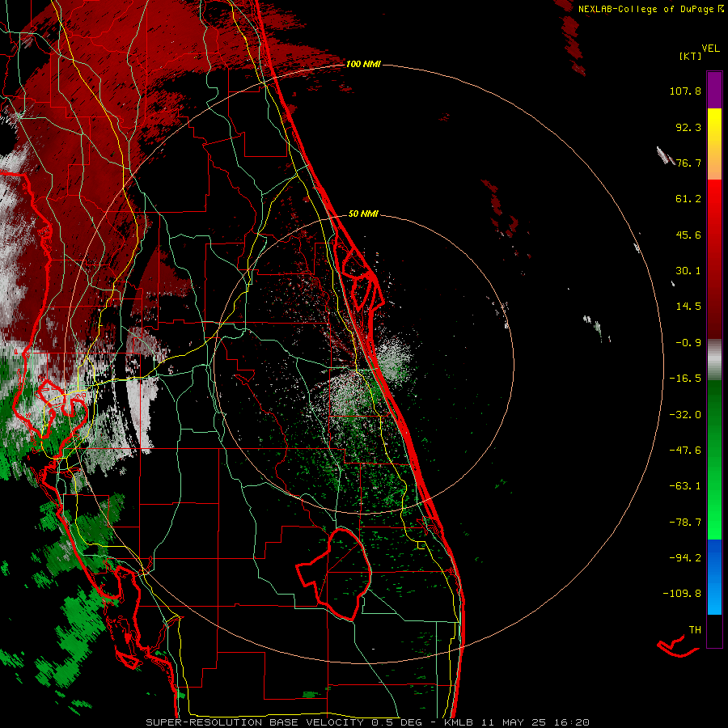Click the -16.5 velocity scale value
This screenshot has width=728, height=728.
685,379
